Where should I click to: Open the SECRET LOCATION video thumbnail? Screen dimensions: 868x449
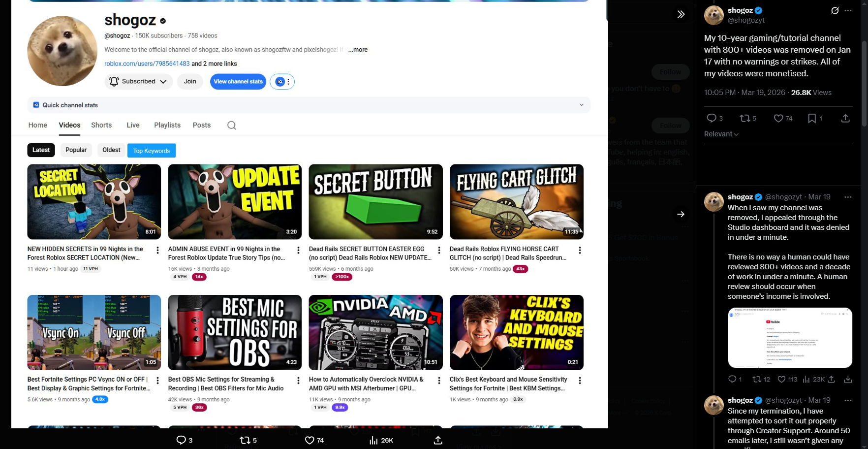(x=94, y=202)
